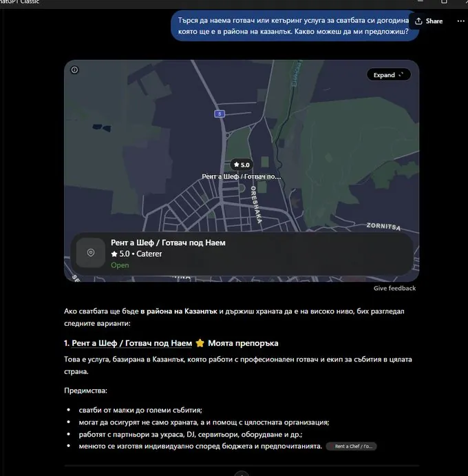Image resolution: width=468 pixels, height=476 pixels.
Task: Click the Share upload icon
Action: [x=418, y=21]
